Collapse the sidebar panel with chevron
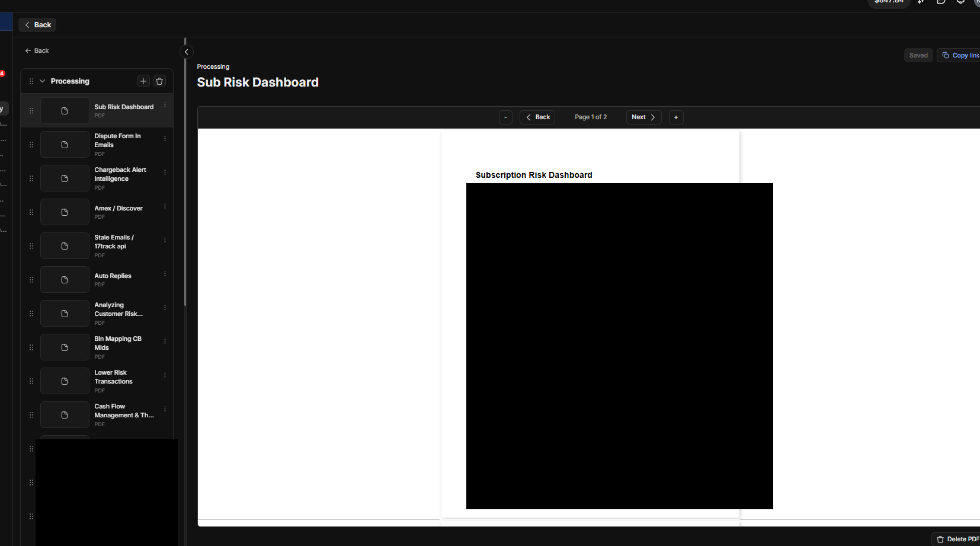Screen dimensions: 980x546 point(186,52)
